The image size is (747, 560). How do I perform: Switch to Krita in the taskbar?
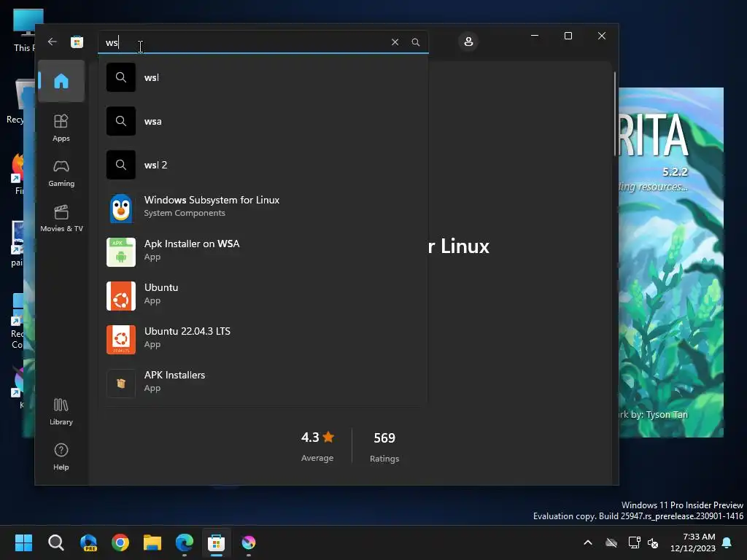click(x=249, y=542)
